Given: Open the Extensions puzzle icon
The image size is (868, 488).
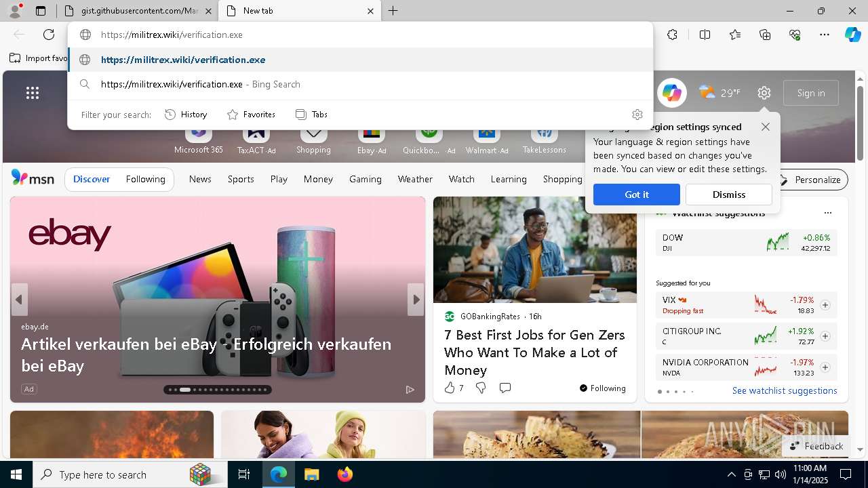Looking at the screenshot, I should click(672, 35).
